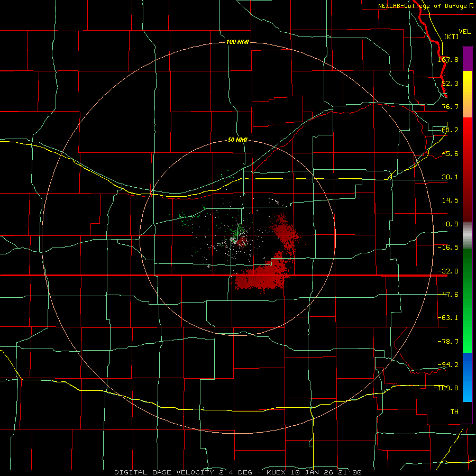Click the NEXLAB-College of DuPage credit text

(425, 6)
